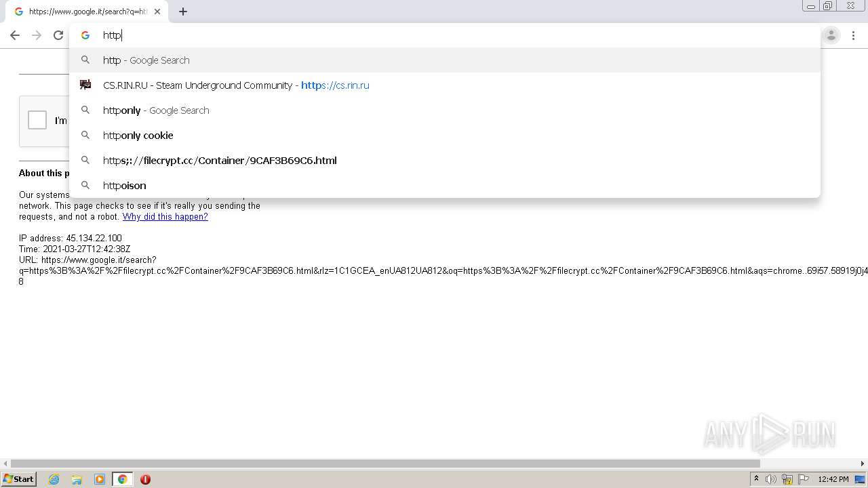Open the Windows Start menu

18,479
